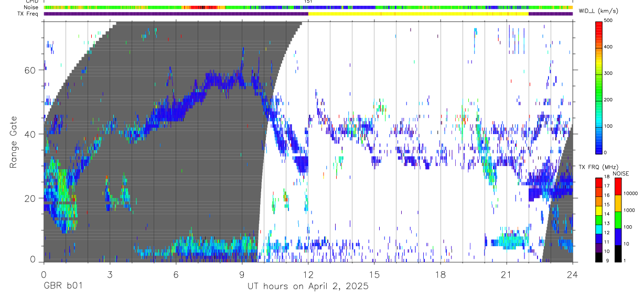Click the '9' label on the TX FRQ scale
Viewport: 644px width, 297px height.
pos(606,261)
